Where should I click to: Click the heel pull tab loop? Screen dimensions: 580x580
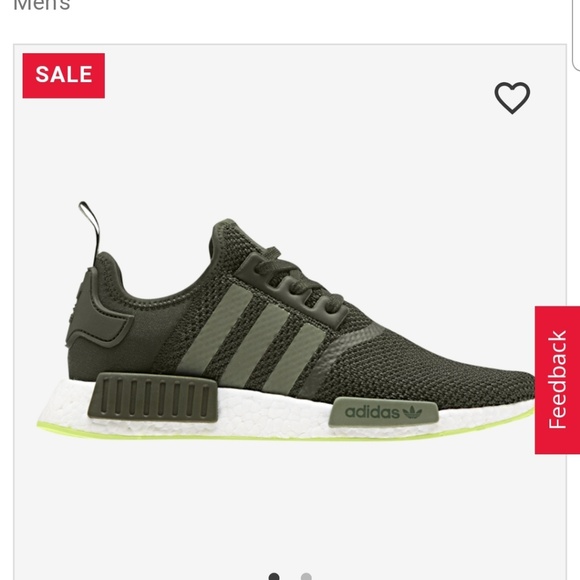tap(91, 231)
